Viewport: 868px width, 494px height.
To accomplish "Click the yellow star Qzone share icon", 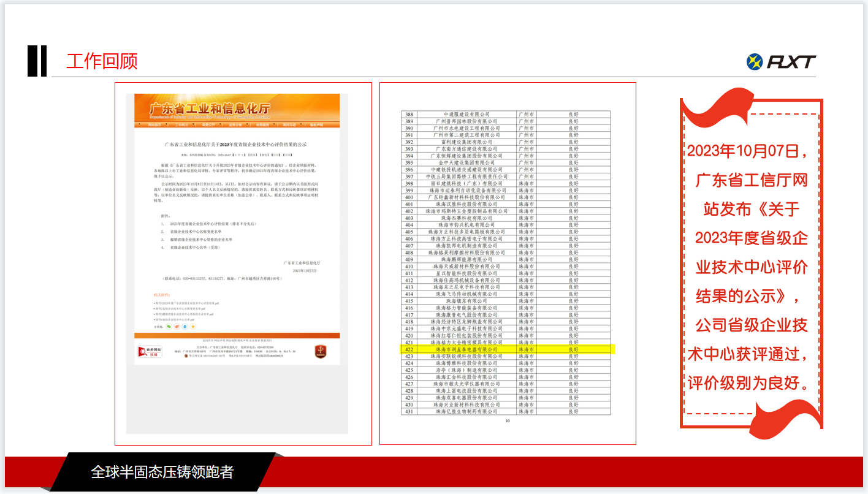I will pyautogui.click(x=193, y=327).
